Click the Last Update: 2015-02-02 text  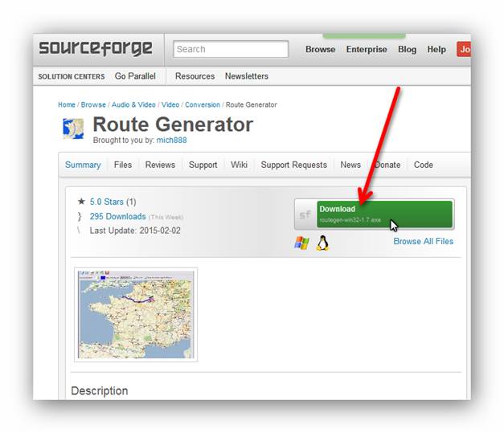point(135,231)
